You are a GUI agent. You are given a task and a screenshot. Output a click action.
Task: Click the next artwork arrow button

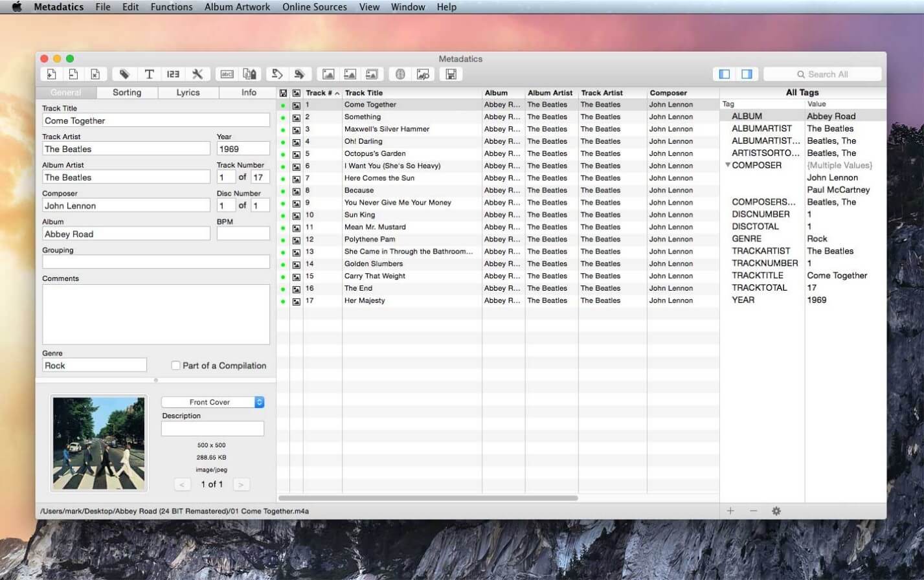coord(243,484)
